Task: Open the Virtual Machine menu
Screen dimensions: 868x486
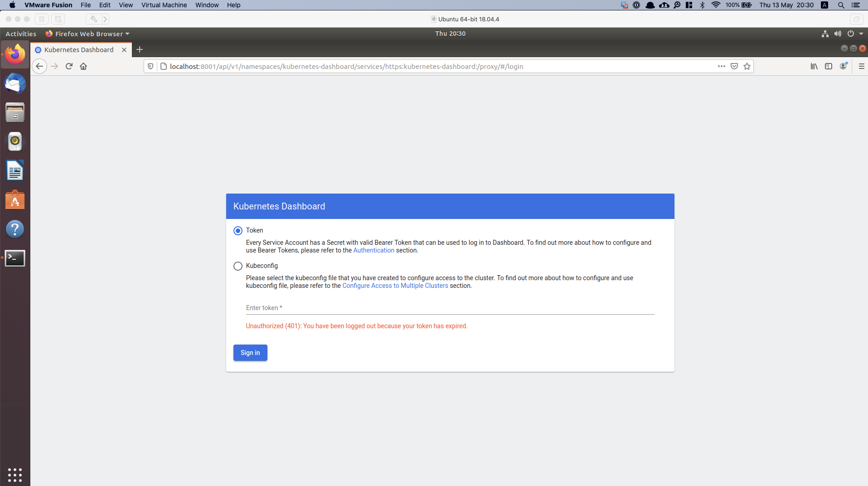Action: pos(164,5)
